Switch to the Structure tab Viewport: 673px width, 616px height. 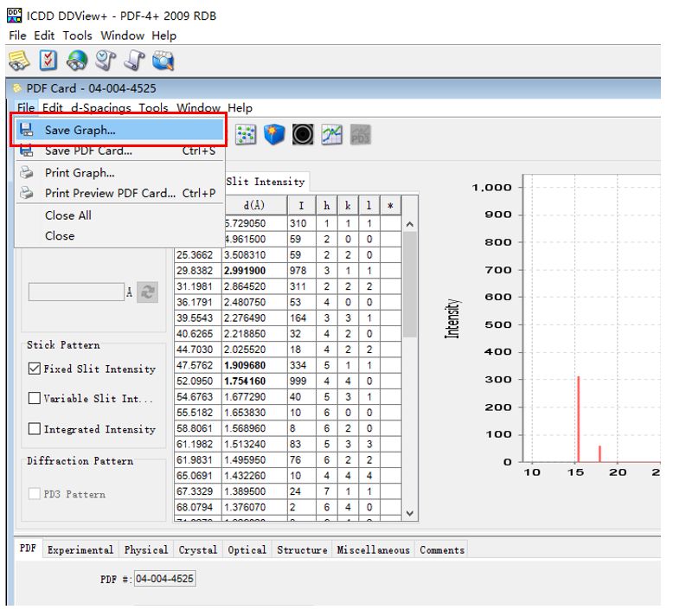pos(302,550)
